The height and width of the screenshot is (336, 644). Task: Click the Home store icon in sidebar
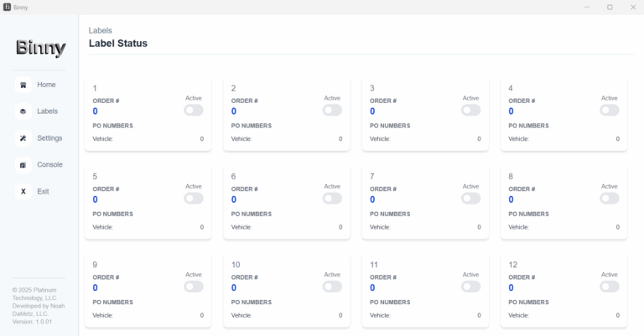pyautogui.click(x=23, y=85)
